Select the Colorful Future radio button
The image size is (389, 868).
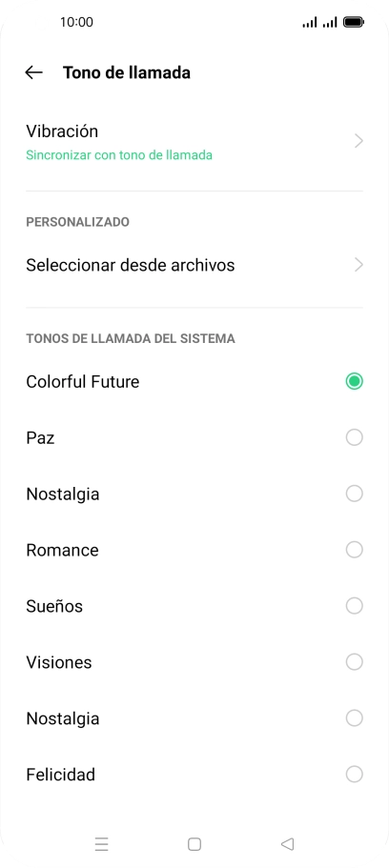click(x=354, y=381)
